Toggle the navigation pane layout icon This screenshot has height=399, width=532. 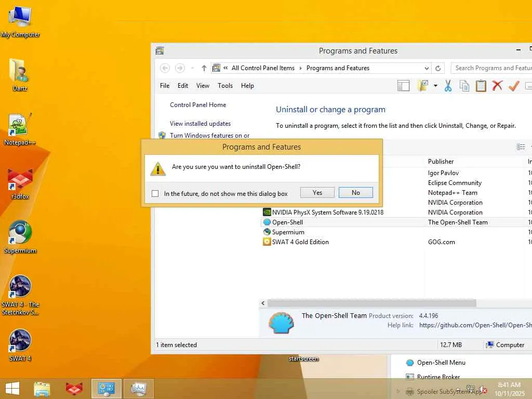403,86
